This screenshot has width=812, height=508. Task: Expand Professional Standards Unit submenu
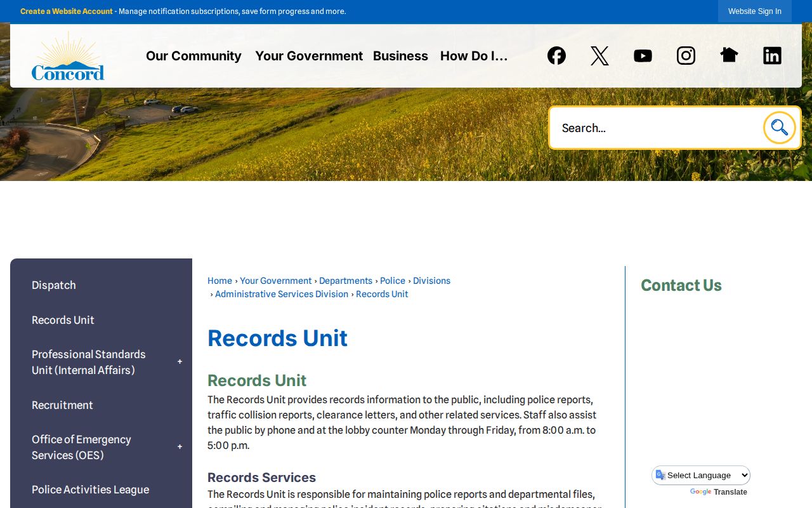(x=180, y=362)
